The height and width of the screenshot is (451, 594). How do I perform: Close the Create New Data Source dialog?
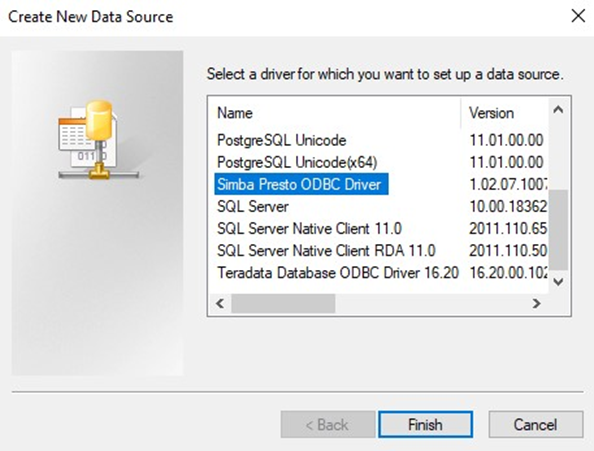pos(578,16)
